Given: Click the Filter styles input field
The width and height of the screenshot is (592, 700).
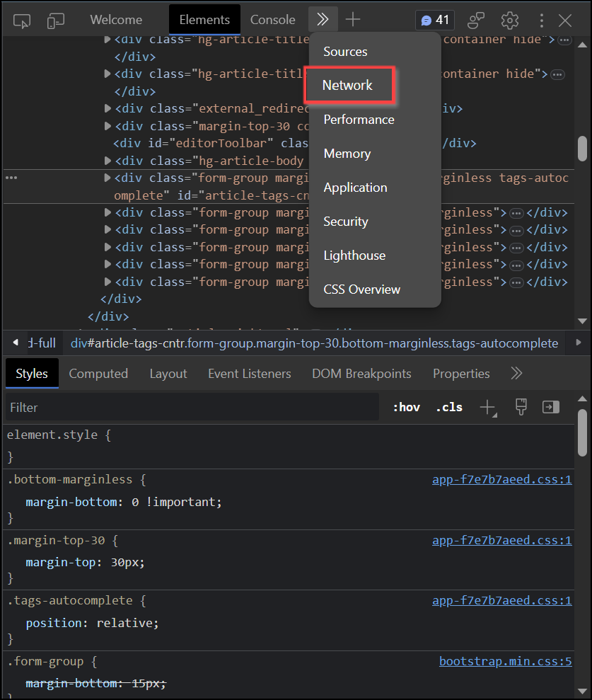Looking at the screenshot, I should click(192, 408).
